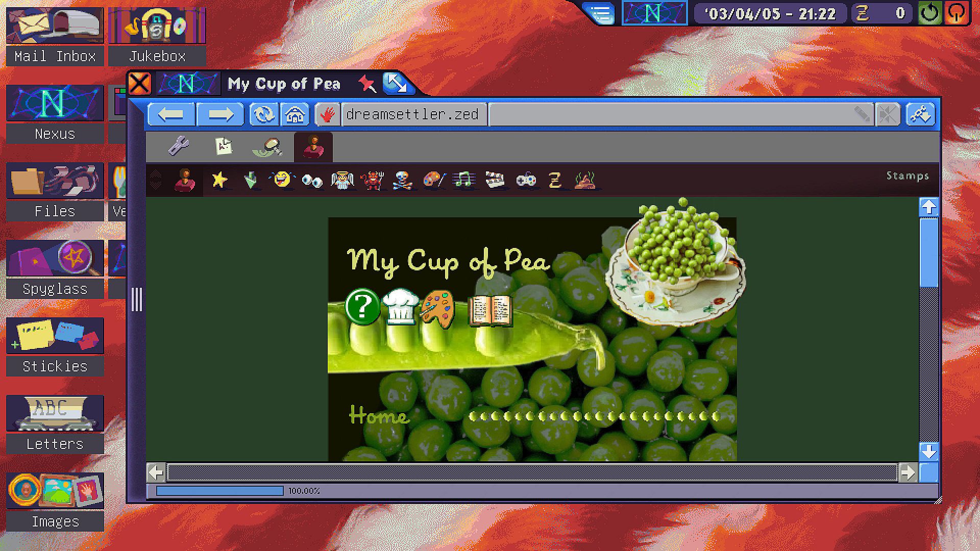Viewport: 980px width, 551px height.
Task: Click the page zoom progress bar
Action: [x=219, y=491]
